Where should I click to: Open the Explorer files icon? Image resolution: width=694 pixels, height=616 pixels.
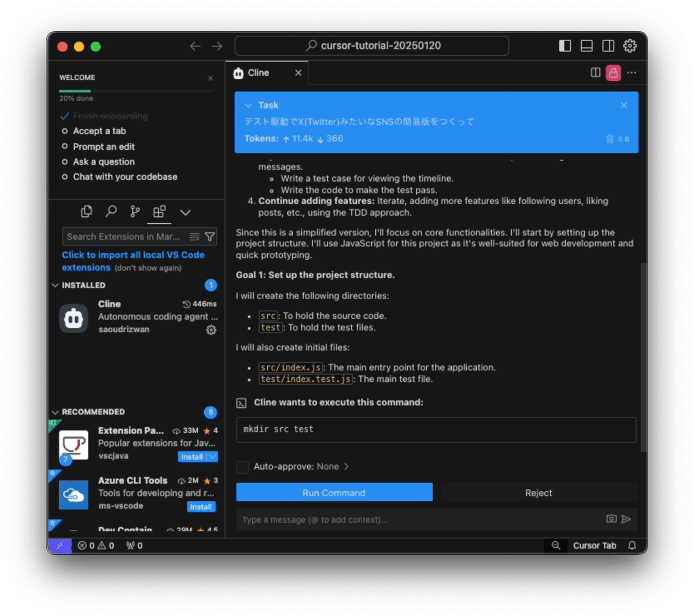click(87, 212)
